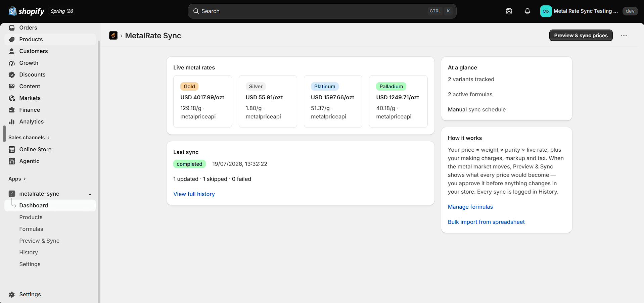Click the dev badge
The image size is (644, 303).
click(630, 11)
